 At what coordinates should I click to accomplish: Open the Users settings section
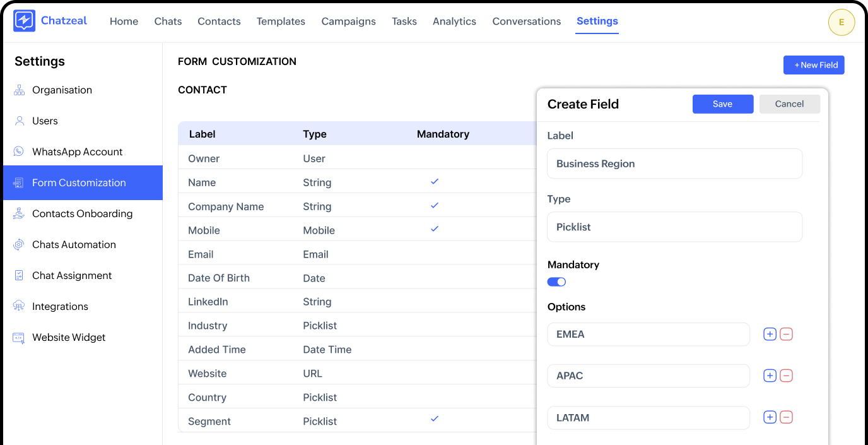click(45, 121)
